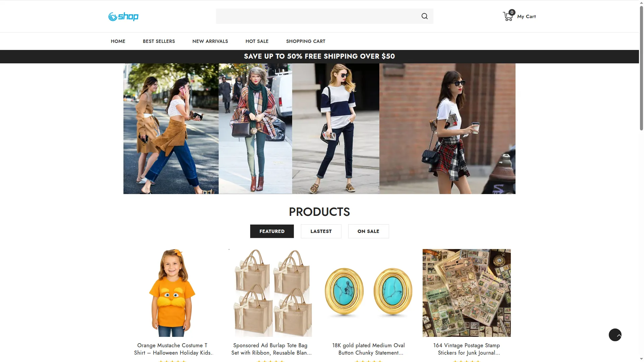Click the cart item count badge
Screen dimensions: 644x362
click(512, 12)
